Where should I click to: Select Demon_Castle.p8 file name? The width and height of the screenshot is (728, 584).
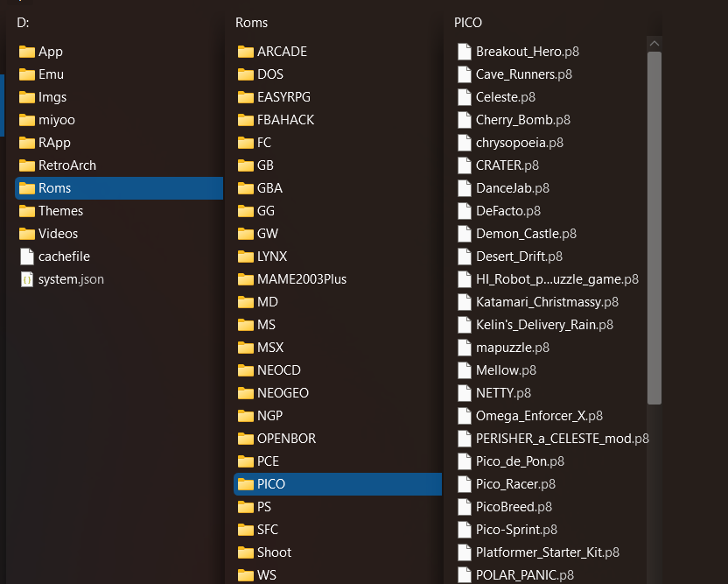pyautogui.click(x=526, y=234)
